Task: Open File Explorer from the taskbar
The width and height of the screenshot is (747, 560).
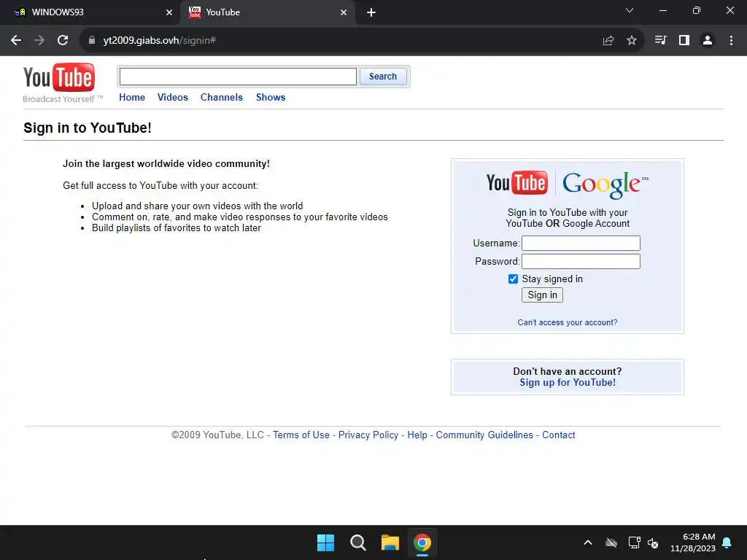Action: (x=390, y=542)
